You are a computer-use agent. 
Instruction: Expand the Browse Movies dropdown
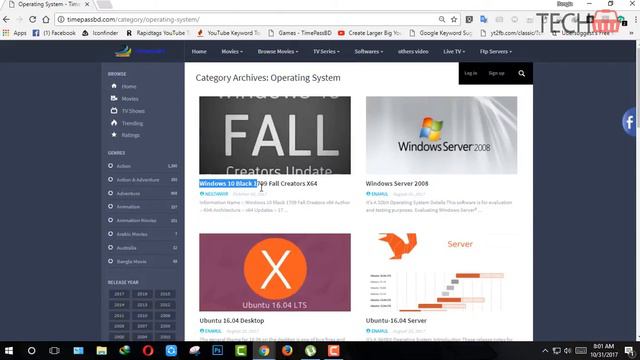point(278,51)
